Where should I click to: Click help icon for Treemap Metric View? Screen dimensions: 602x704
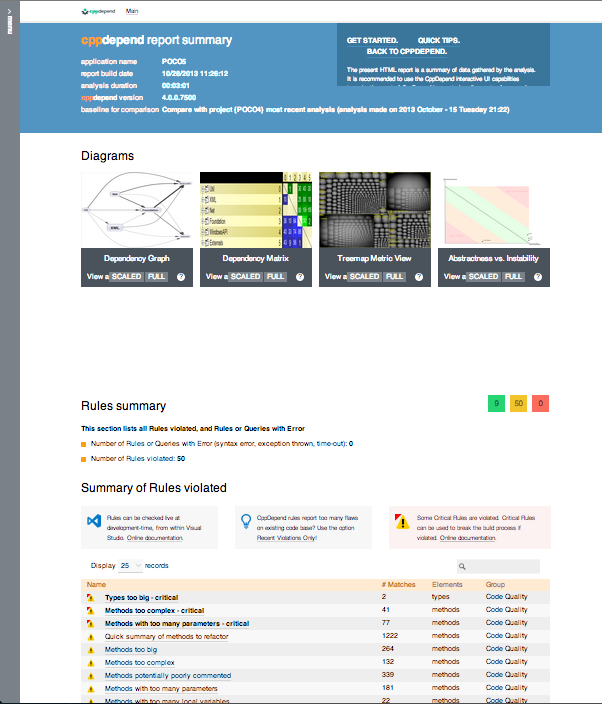[x=419, y=277]
